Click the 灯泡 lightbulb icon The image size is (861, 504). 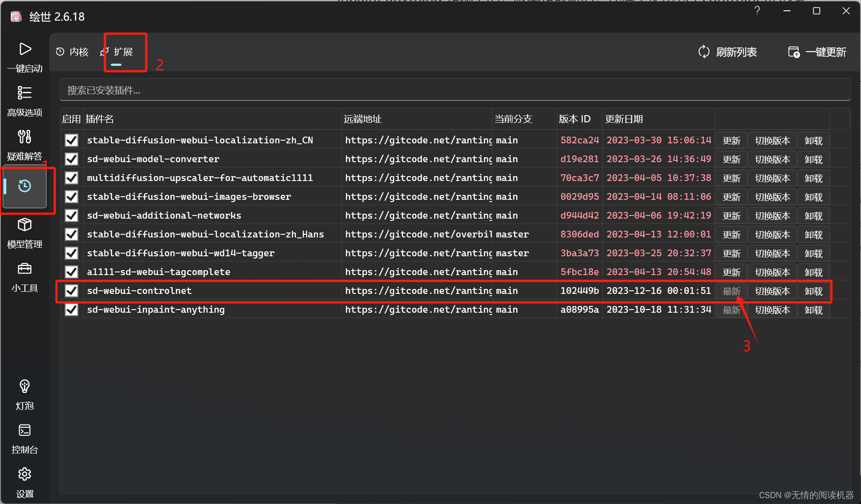[x=25, y=386]
